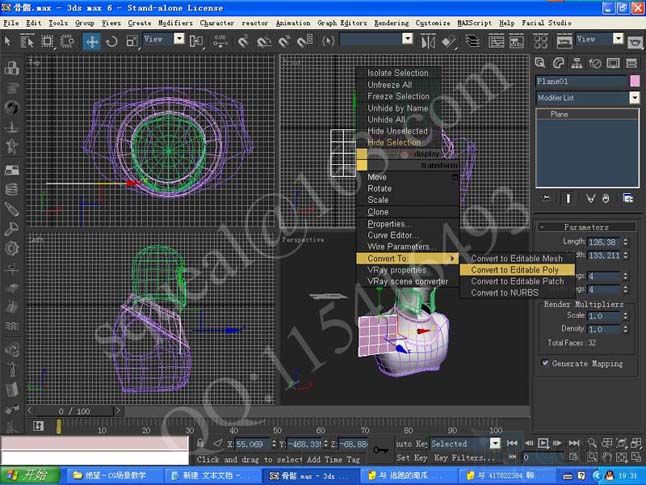Click the Align tool icon
This screenshot has width=646, height=485.
pos(448,41)
